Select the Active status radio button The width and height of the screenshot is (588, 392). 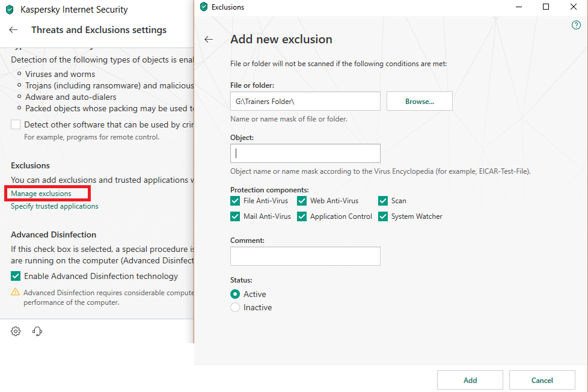coord(235,294)
